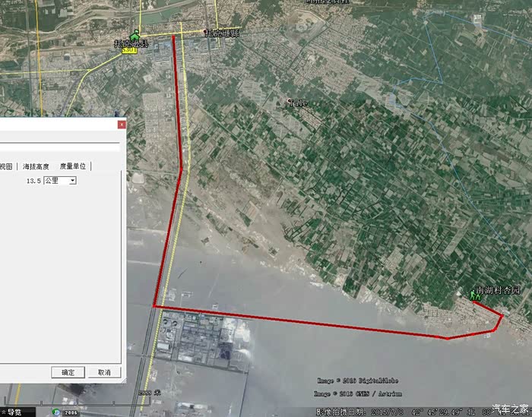The height and width of the screenshot is (417, 532).
Task: Click the green house placemark icon at 托克逊县
Action: pos(135,35)
